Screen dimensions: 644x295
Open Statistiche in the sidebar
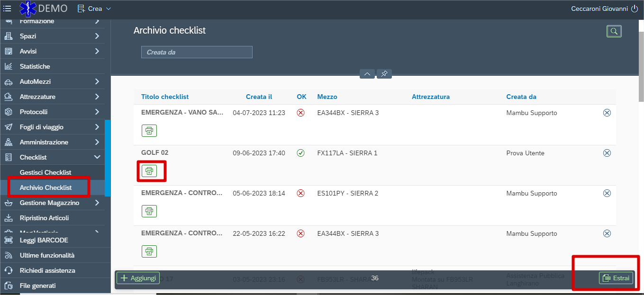(x=35, y=66)
